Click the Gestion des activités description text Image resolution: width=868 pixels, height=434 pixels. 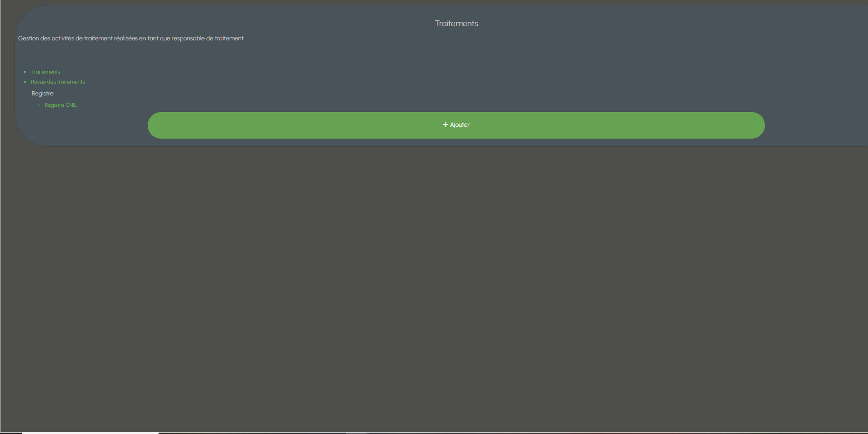pyautogui.click(x=131, y=38)
